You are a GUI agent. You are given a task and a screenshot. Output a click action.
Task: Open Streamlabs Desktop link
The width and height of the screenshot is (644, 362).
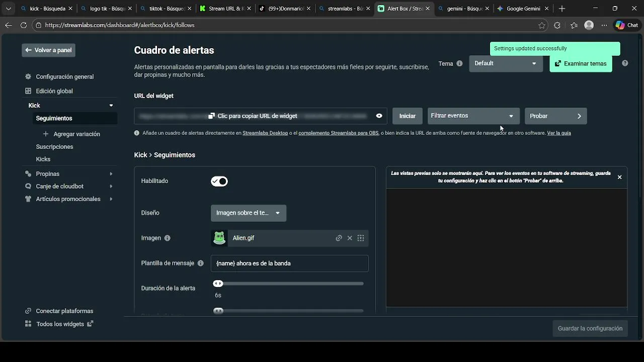click(265, 133)
